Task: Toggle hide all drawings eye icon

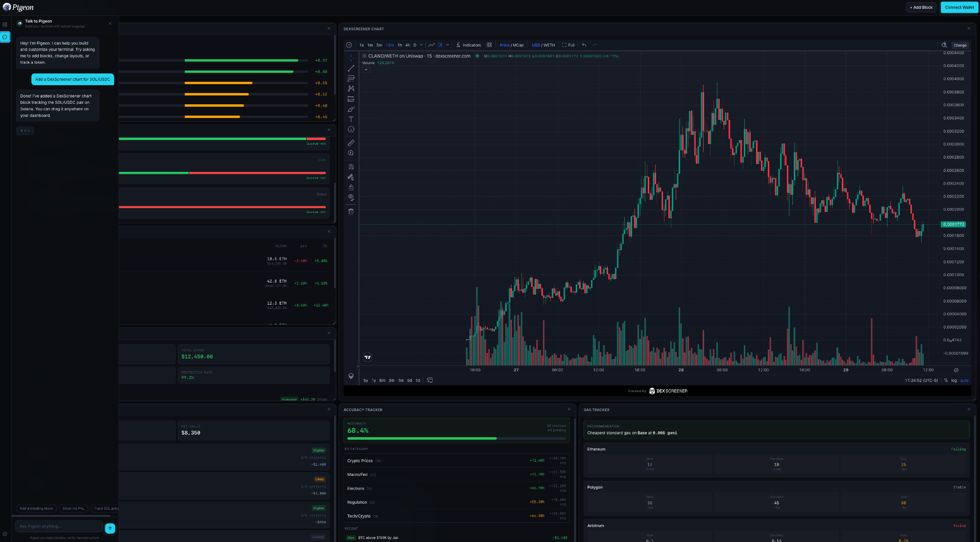Action: (351, 197)
